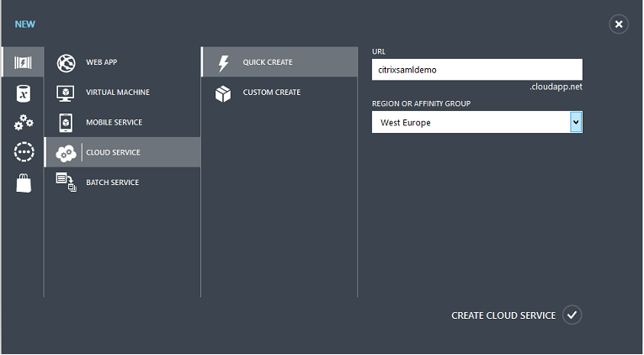
Task: Select the Compute category icon in sidebar
Action: pos(24,63)
